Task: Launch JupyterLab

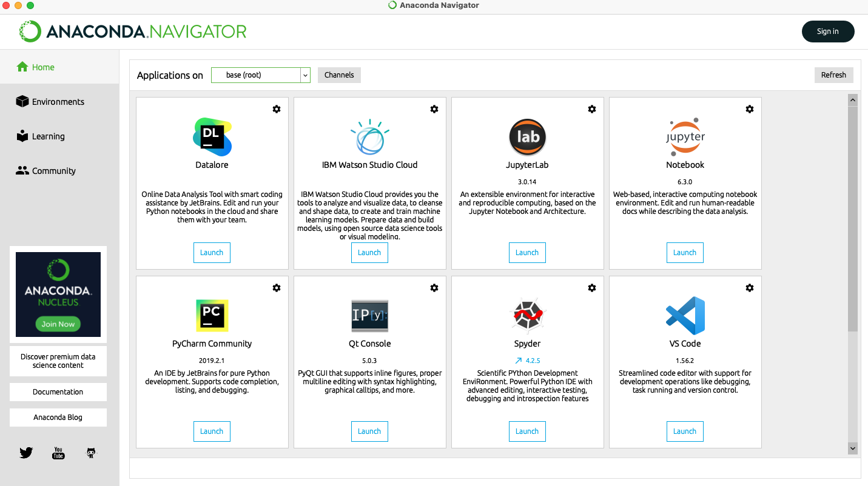Action: coord(527,253)
